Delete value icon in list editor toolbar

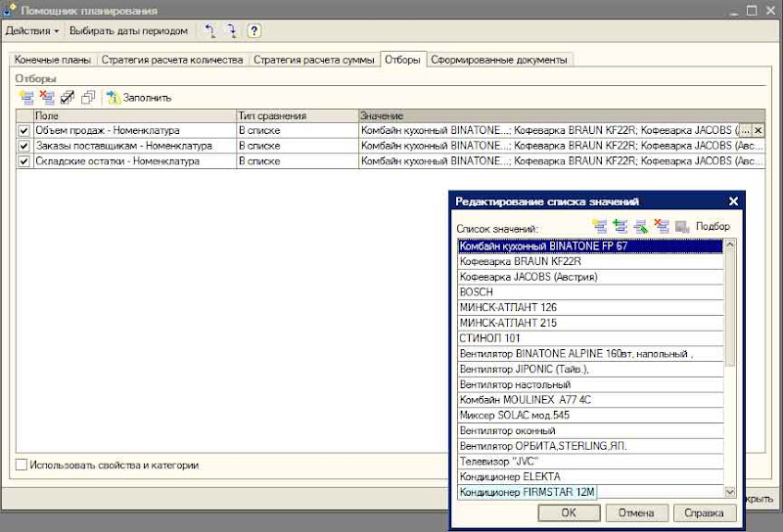(662, 227)
